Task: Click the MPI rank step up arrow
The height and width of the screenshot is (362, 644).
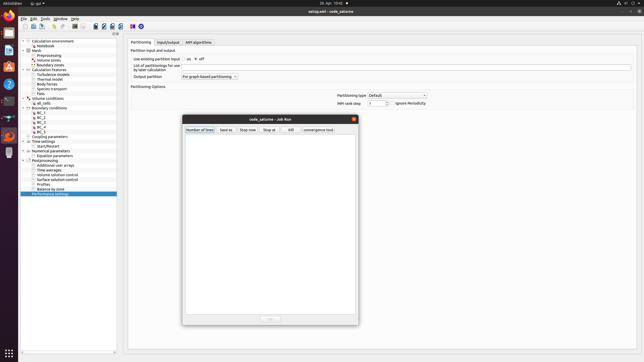Action: click(x=387, y=102)
